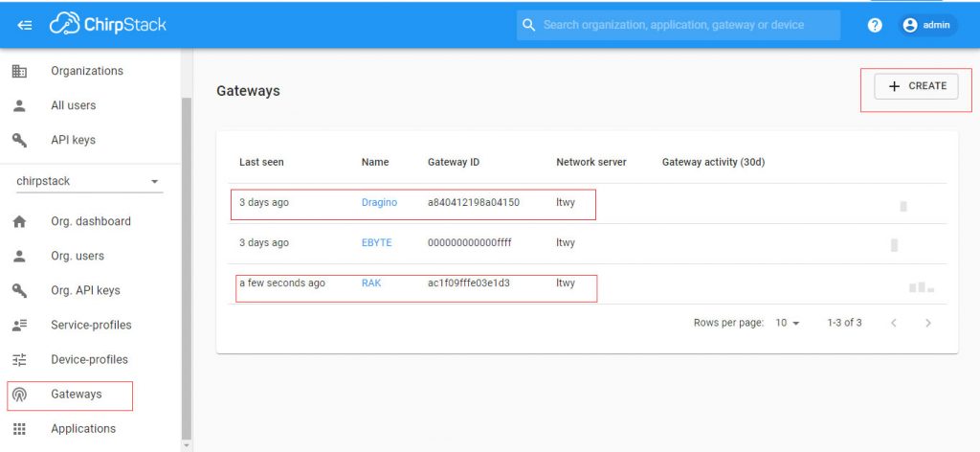Open the help question mark icon
Viewport: 980px width, 452px height.
[x=875, y=25]
